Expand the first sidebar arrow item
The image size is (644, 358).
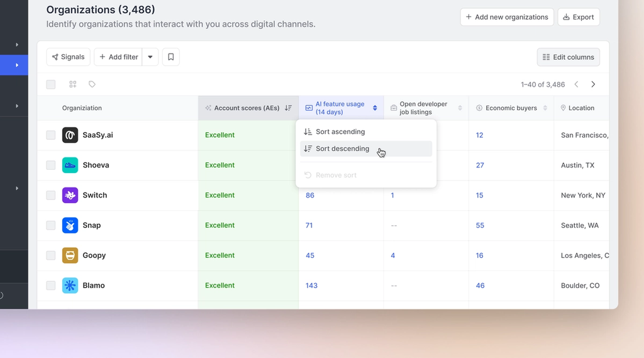coord(17,45)
